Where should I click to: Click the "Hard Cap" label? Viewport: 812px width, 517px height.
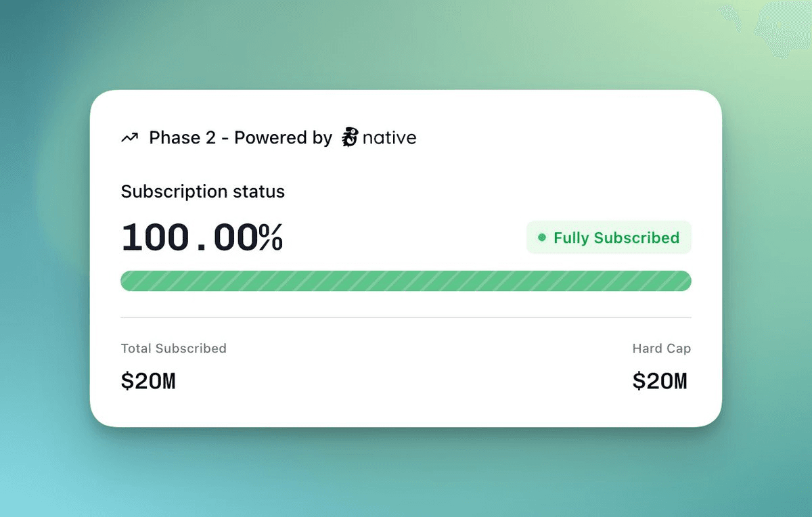tap(661, 349)
